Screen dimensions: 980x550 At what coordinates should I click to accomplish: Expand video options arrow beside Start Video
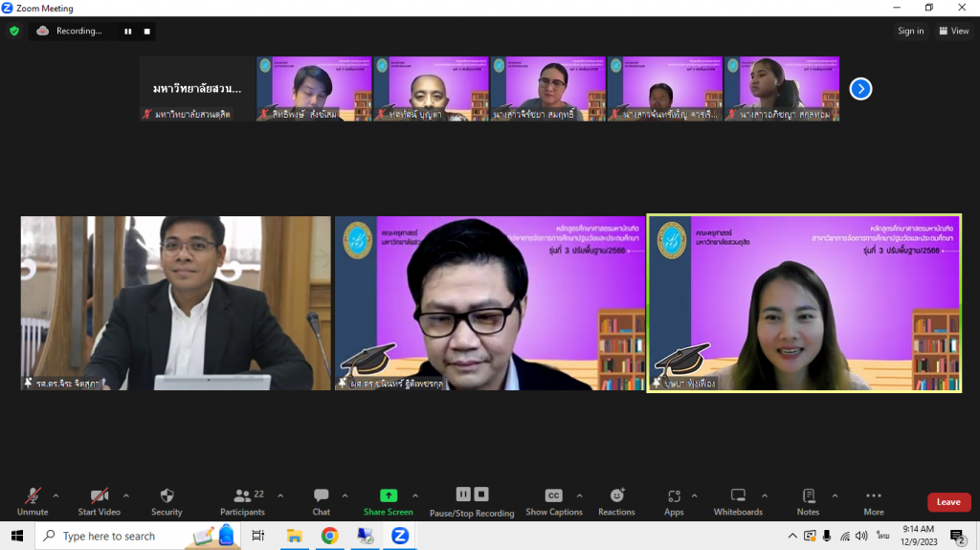(x=126, y=495)
